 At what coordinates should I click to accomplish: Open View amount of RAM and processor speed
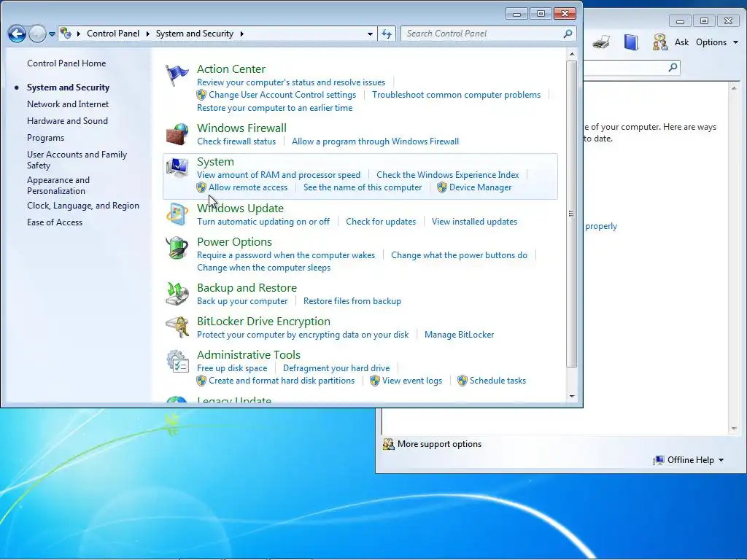[x=279, y=175]
